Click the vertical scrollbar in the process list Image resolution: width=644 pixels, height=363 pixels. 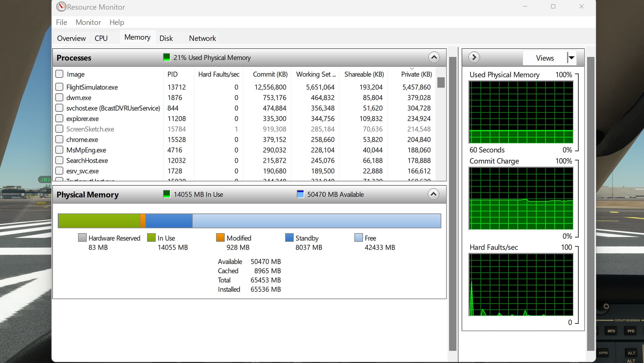[x=441, y=83]
